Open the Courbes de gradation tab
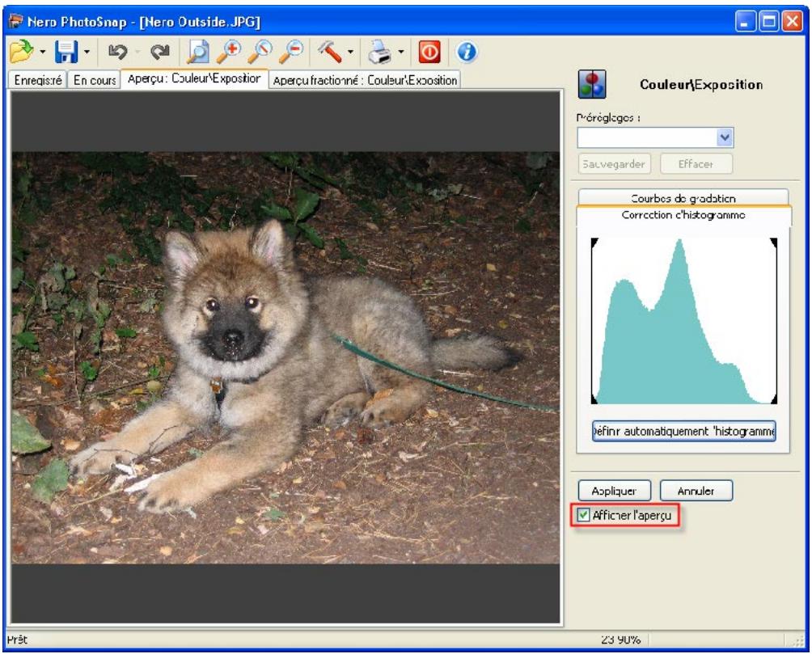 point(683,198)
